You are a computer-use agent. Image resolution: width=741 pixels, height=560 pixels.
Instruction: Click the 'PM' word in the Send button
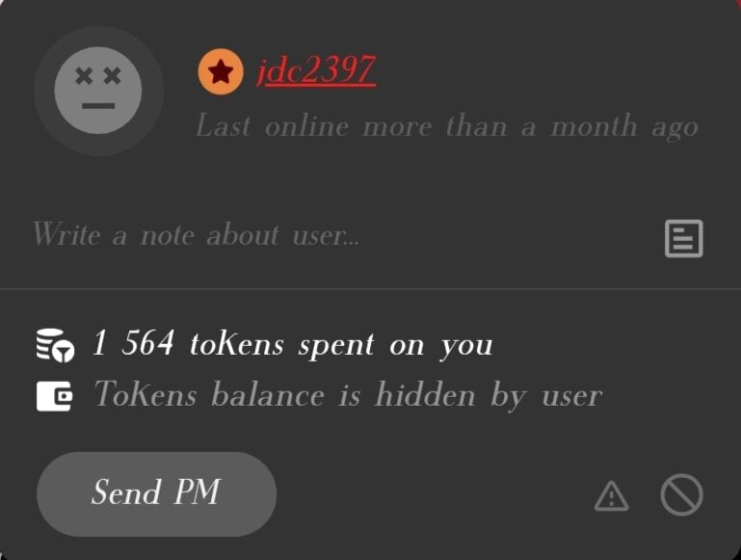pos(198,492)
